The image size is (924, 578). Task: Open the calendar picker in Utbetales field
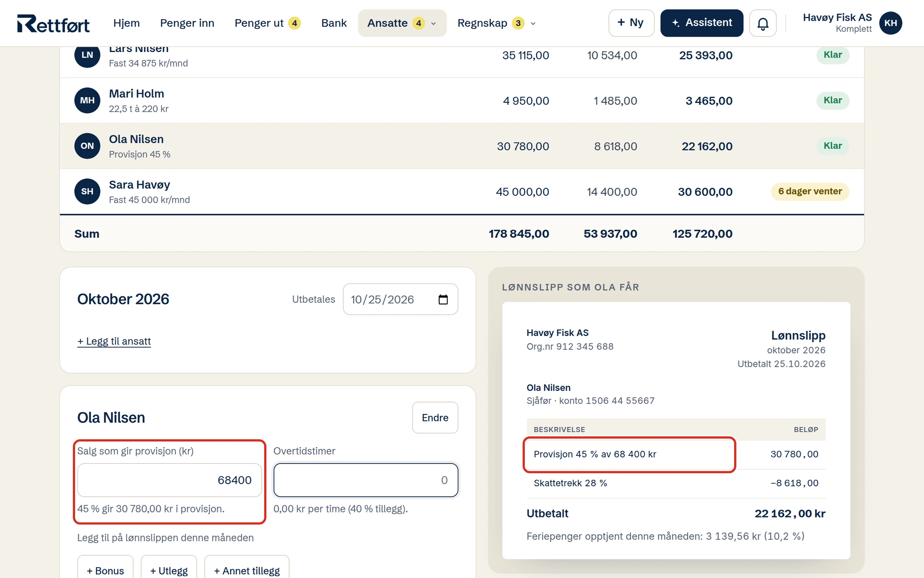(443, 299)
